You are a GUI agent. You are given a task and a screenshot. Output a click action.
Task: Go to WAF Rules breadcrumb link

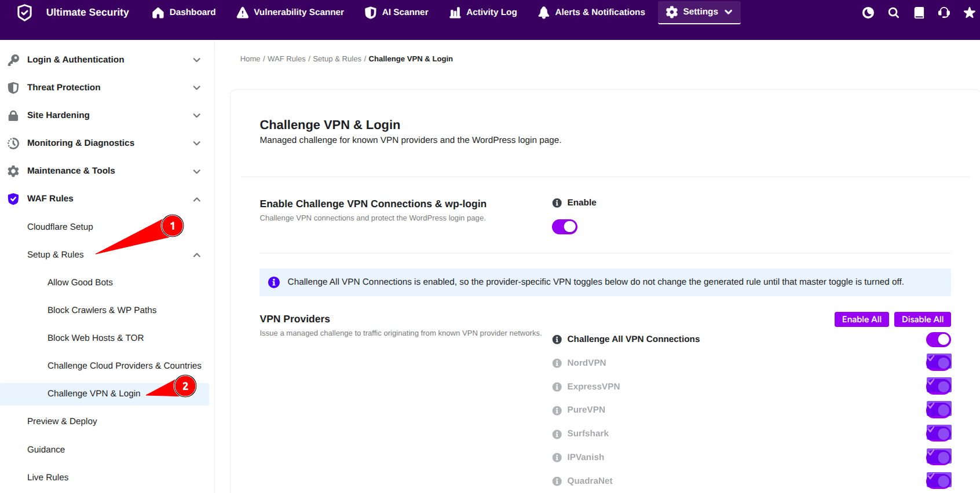click(287, 59)
